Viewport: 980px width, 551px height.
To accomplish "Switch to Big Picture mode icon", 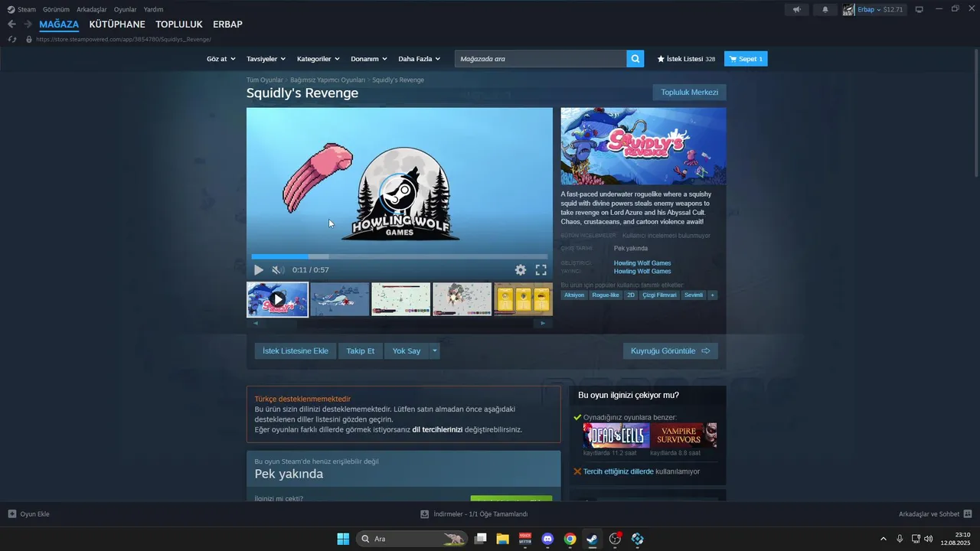I will point(920,9).
